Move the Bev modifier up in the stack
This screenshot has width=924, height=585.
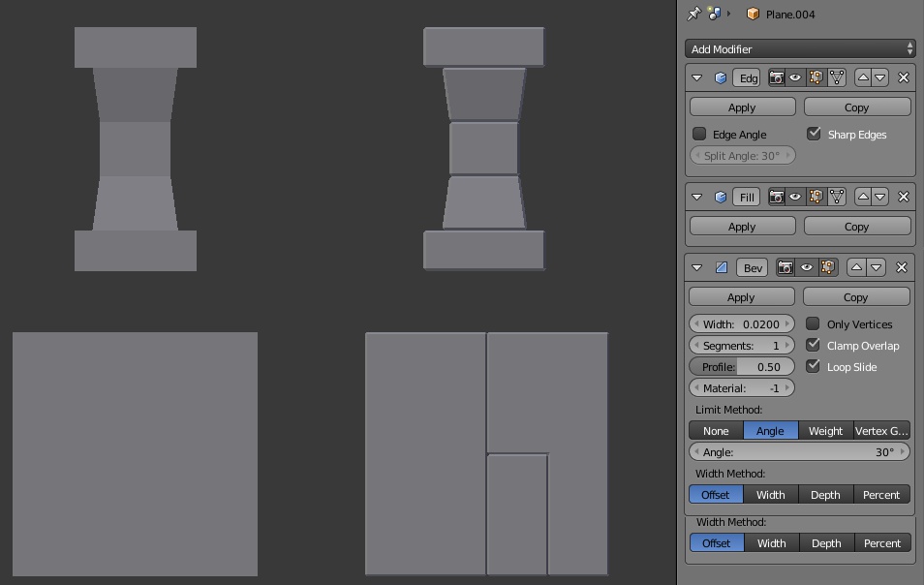[x=857, y=267]
